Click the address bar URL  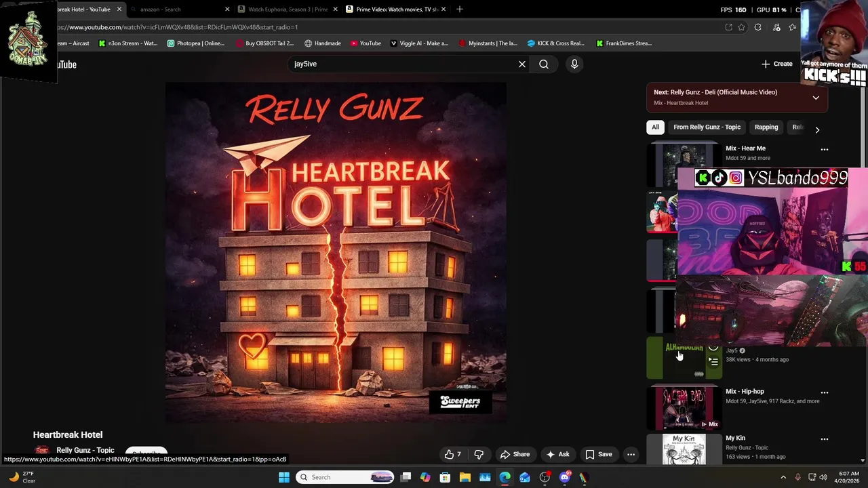[x=176, y=28]
